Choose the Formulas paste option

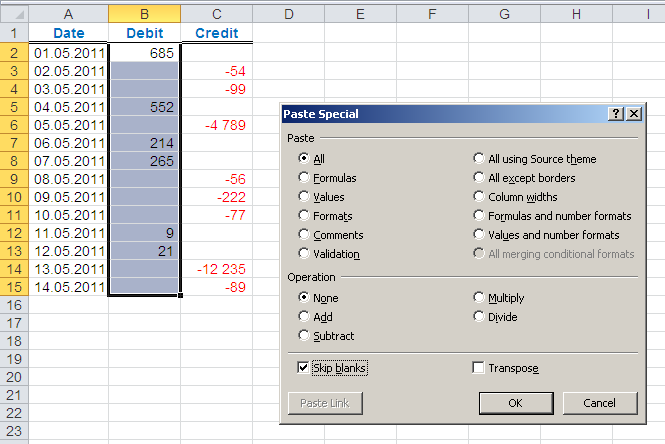pos(304,178)
